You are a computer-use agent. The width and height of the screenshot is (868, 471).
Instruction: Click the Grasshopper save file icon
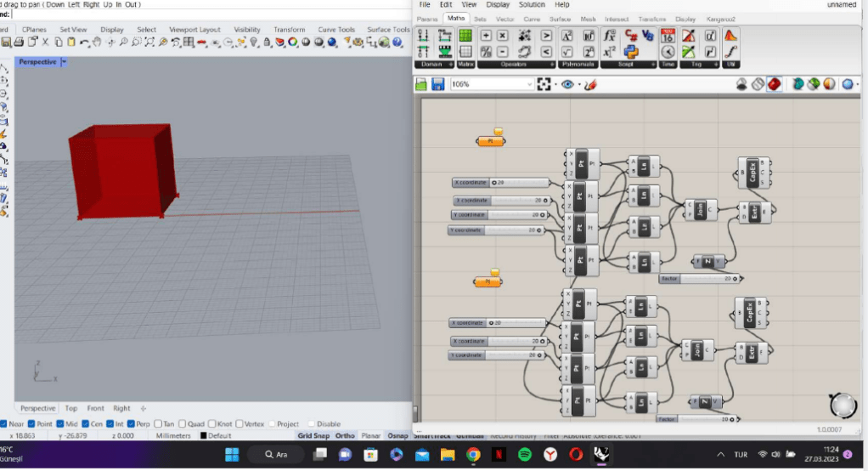[x=438, y=84]
